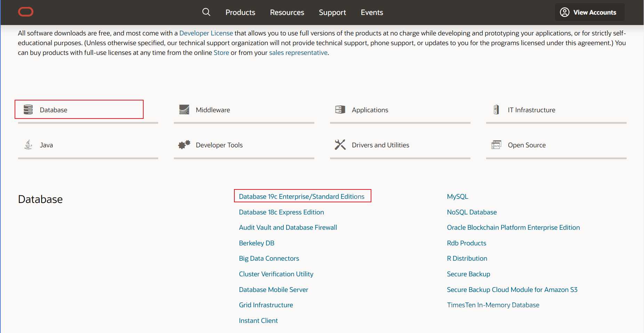Click the Database stack icon
644x333 pixels.
(28, 110)
